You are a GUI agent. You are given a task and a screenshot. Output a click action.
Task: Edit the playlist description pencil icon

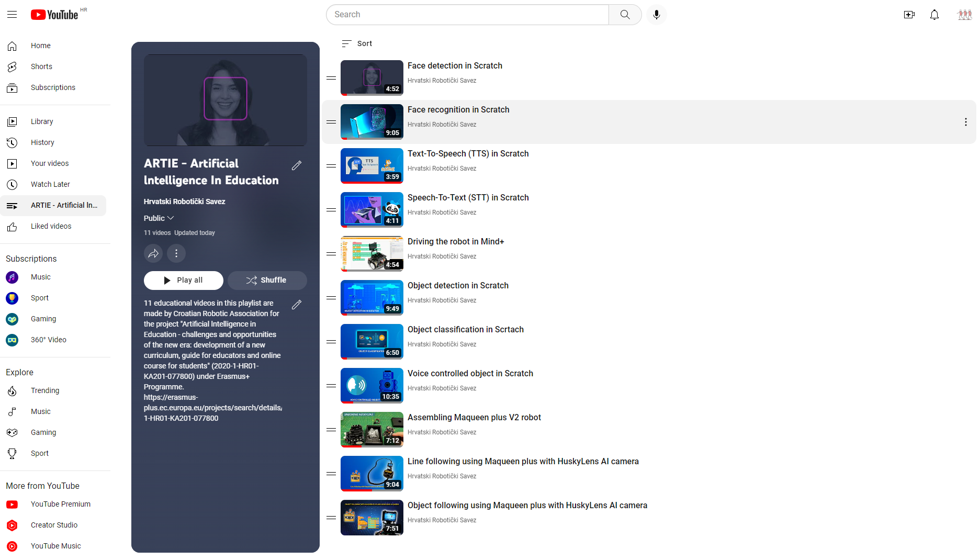[297, 305]
